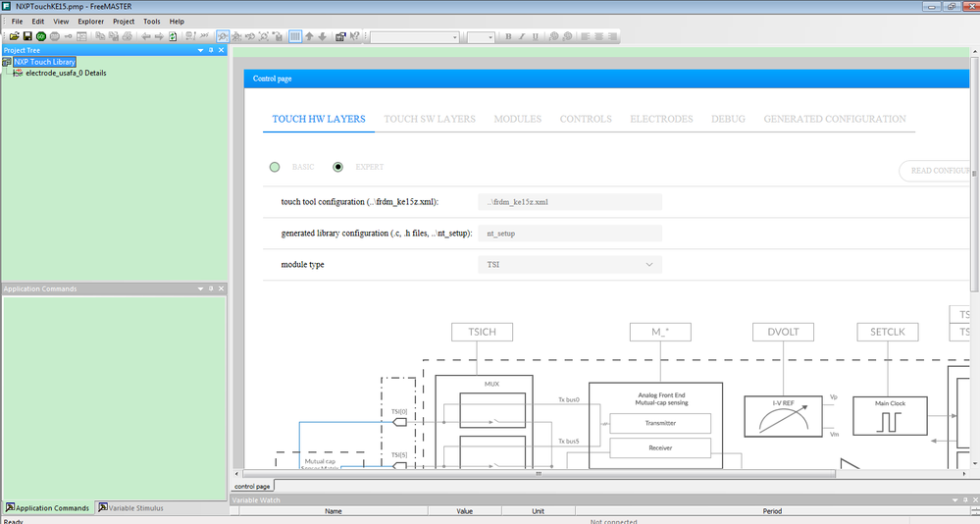Screen dimensions: 980x524
Task: Pin the Project Tree panel
Action: point(211,50)
